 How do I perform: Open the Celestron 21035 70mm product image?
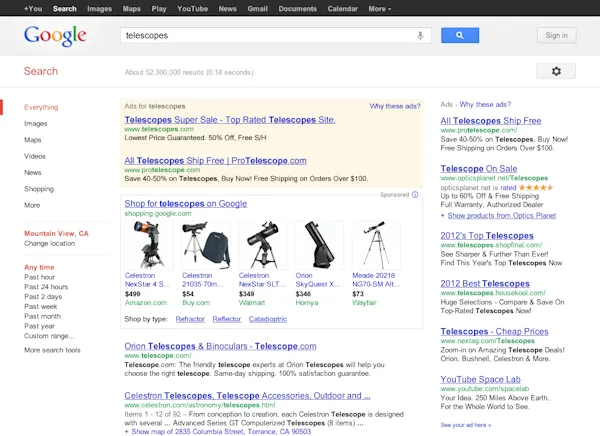click(206, 245)
